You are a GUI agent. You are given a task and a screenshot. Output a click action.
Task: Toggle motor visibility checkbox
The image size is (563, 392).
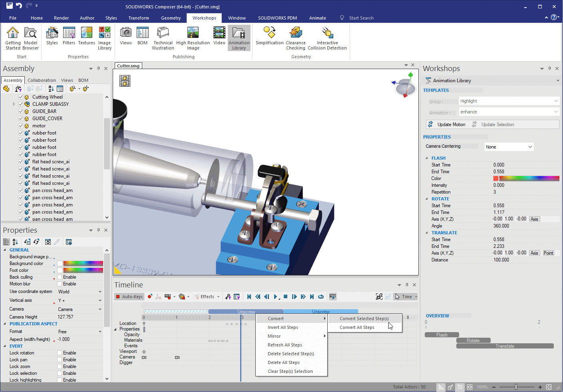21,126
